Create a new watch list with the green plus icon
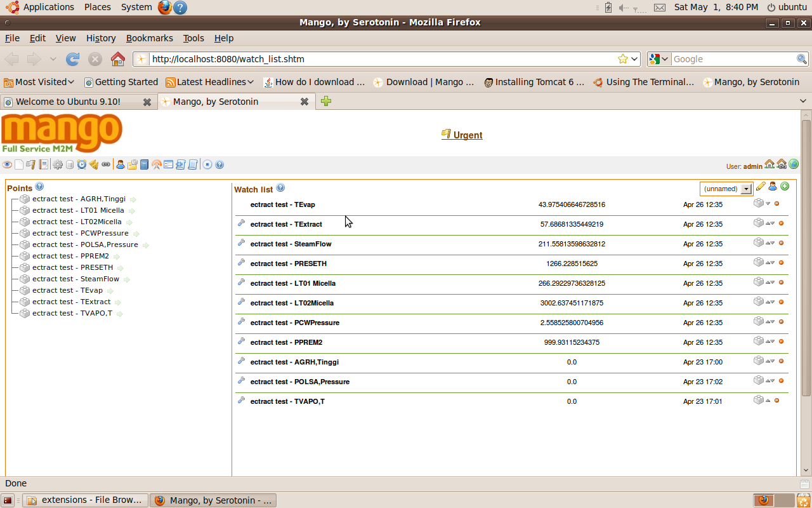The image size is (812, 508). (x=785, y=186)
